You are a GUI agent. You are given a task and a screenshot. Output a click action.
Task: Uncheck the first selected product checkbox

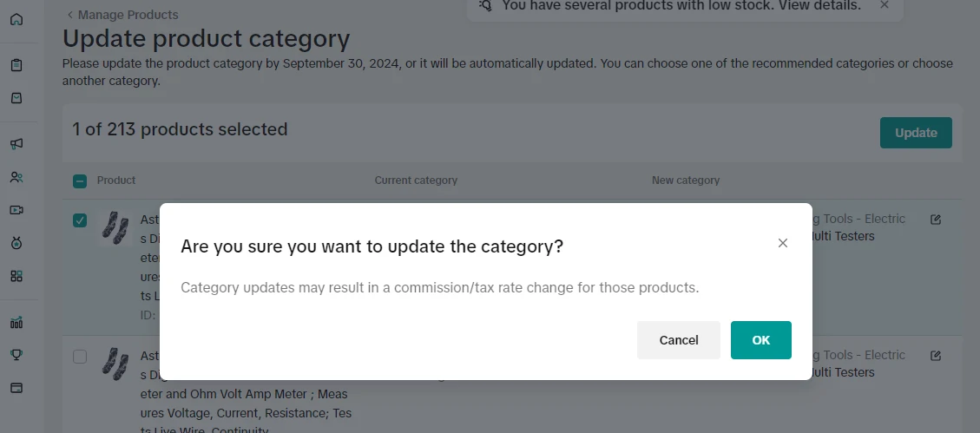tap(80, 220)
